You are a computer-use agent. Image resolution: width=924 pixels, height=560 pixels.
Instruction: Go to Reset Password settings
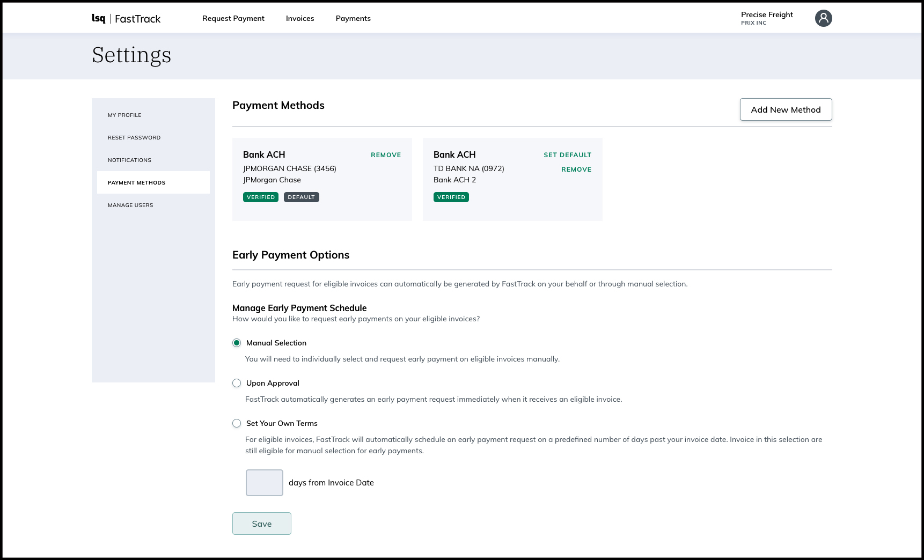coord(134,137)
